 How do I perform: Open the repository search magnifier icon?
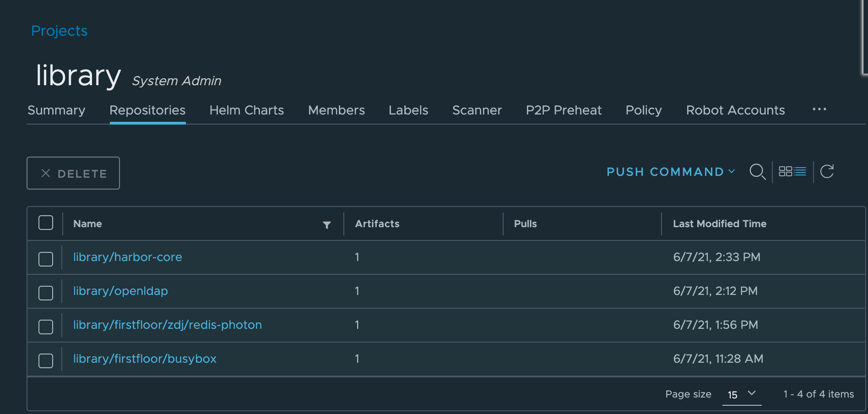coord(757,172)
